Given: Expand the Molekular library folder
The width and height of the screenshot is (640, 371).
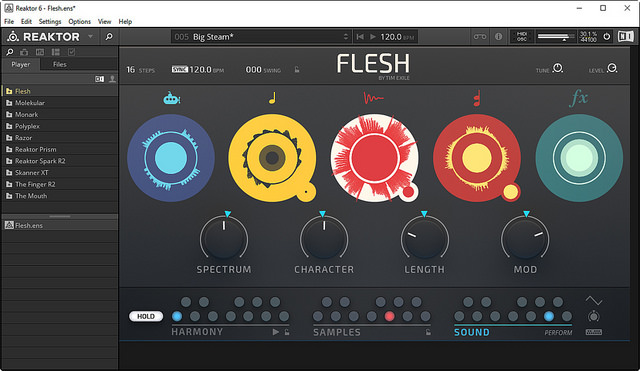Looking at the screenshot, I should [9, 103].
